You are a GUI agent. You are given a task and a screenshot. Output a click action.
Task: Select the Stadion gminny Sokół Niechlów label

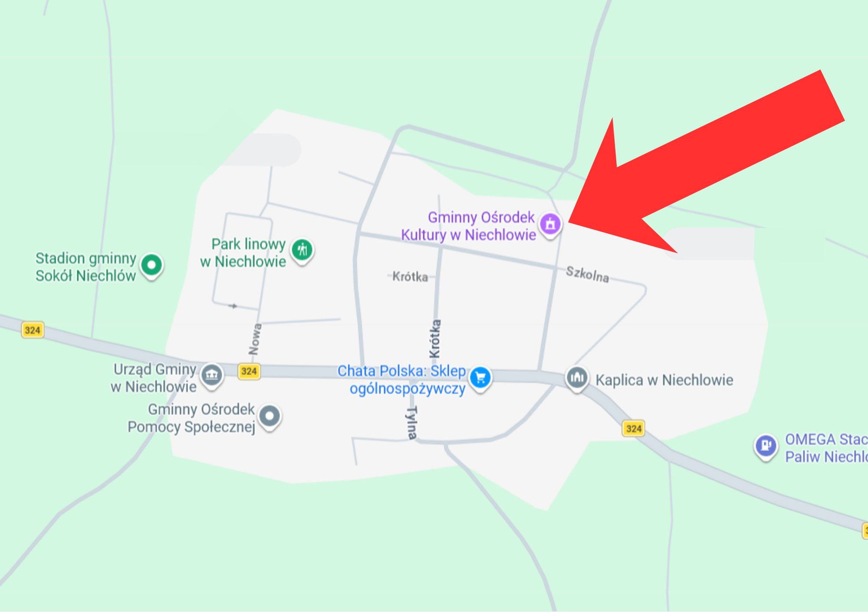tap(86, 267)
